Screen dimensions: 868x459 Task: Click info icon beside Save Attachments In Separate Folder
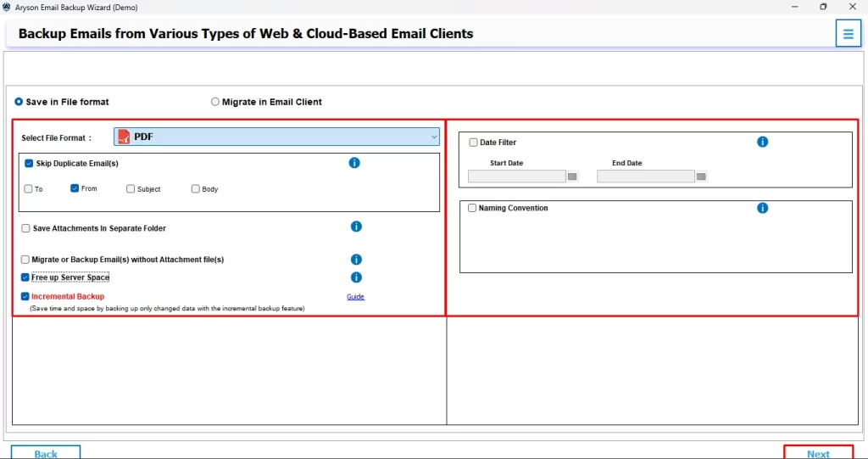coord(356,227)
